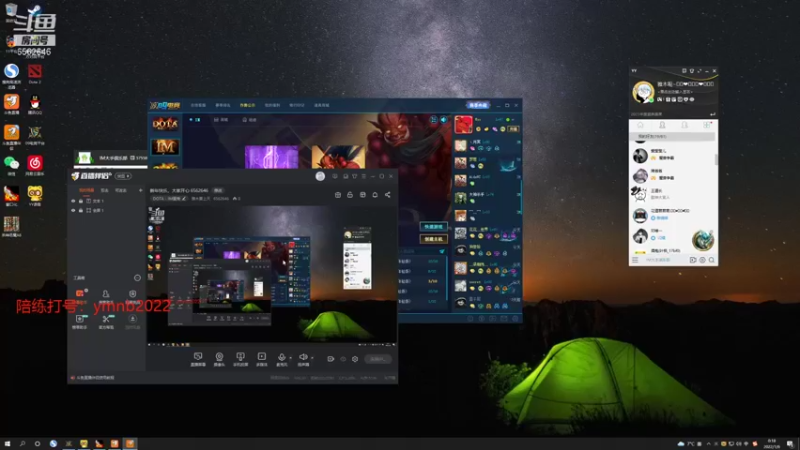
Task: Select DOTA game in 09 platform sidebar
Action: coord(165,124)
